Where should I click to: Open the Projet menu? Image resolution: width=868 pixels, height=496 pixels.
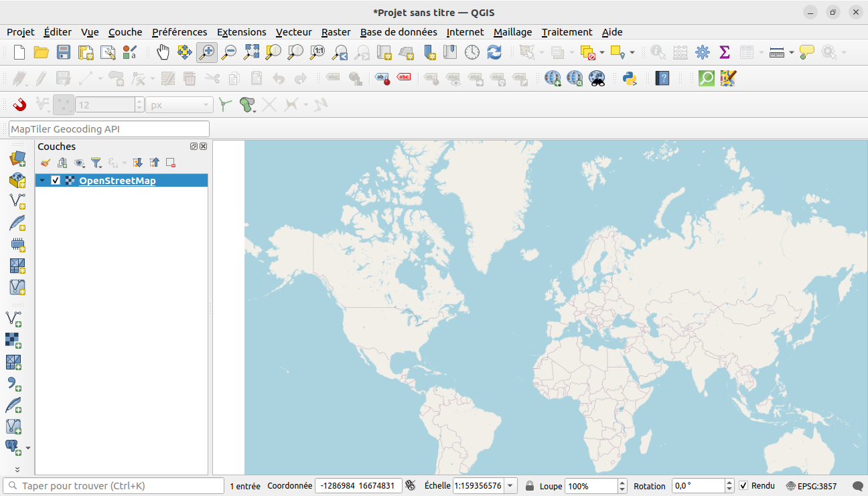coord(21,32)
